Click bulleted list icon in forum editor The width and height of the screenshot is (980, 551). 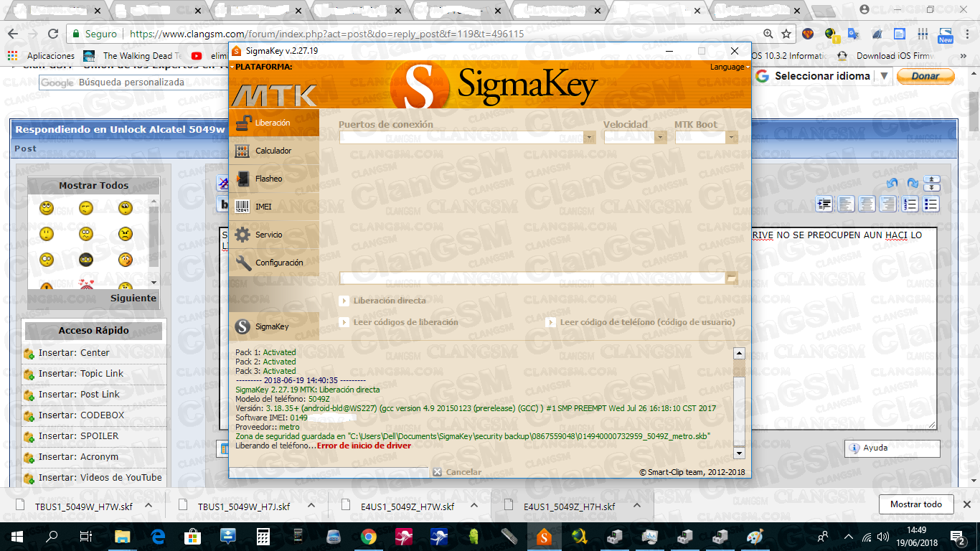931,204
